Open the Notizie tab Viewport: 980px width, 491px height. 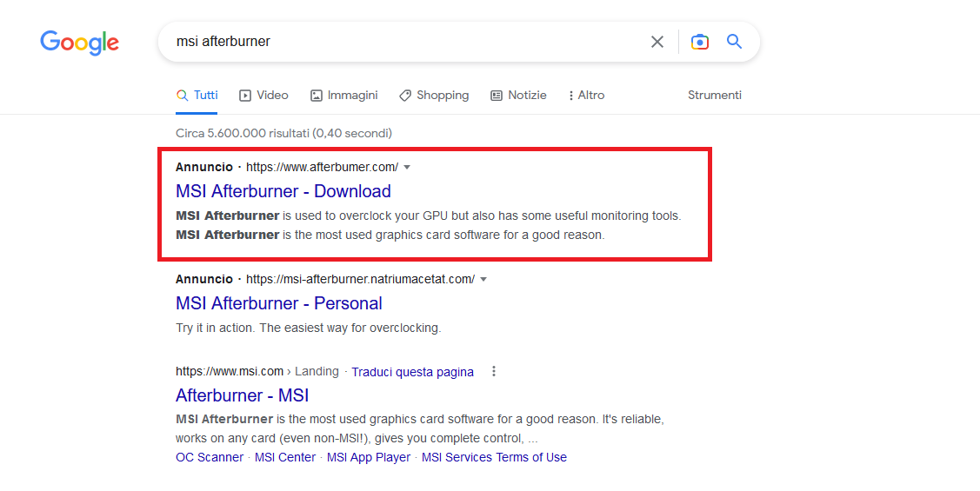pyautogui.click(x=519, y=95)
